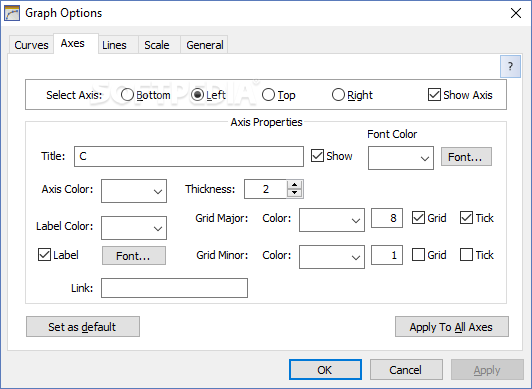Click the label Font... button
This screenshot has height=389, width=532.
pos(134,255)
